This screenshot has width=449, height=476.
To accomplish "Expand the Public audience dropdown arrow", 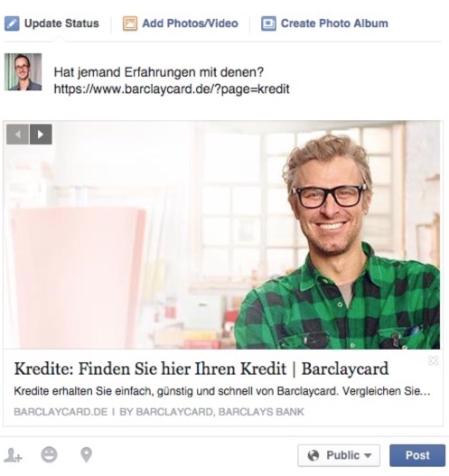I will [368, 455].
